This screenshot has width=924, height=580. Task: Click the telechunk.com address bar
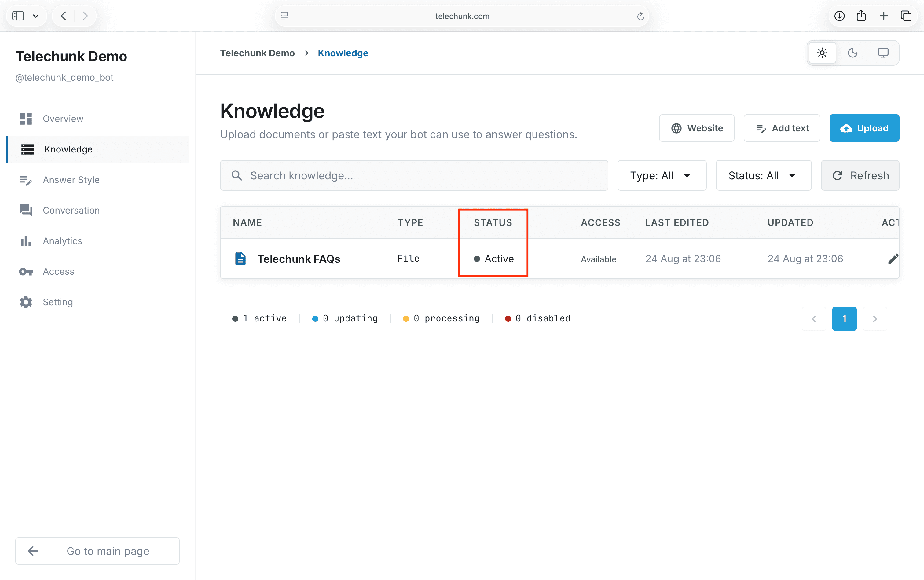pyautogui.click(x=462, y=16)
